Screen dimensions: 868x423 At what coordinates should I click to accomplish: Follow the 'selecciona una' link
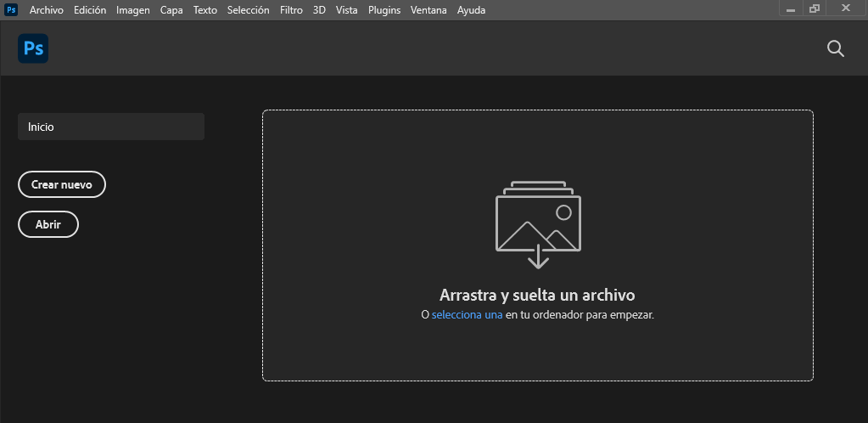[468, 315]
